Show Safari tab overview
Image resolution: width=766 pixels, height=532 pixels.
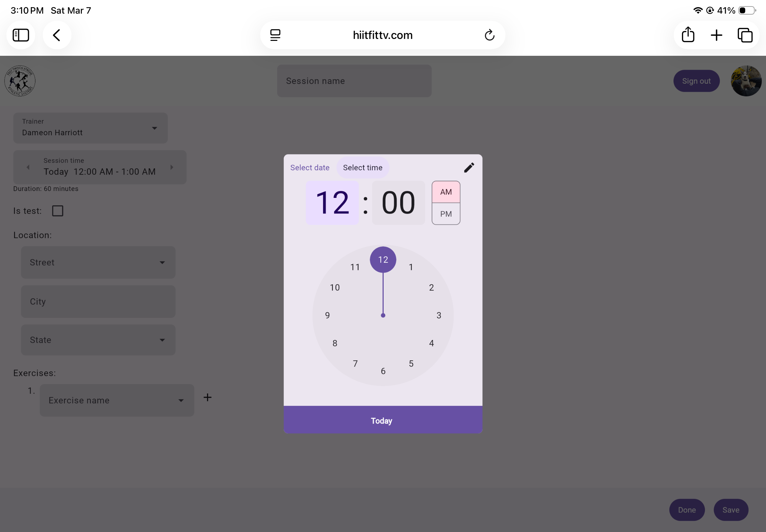745,35
